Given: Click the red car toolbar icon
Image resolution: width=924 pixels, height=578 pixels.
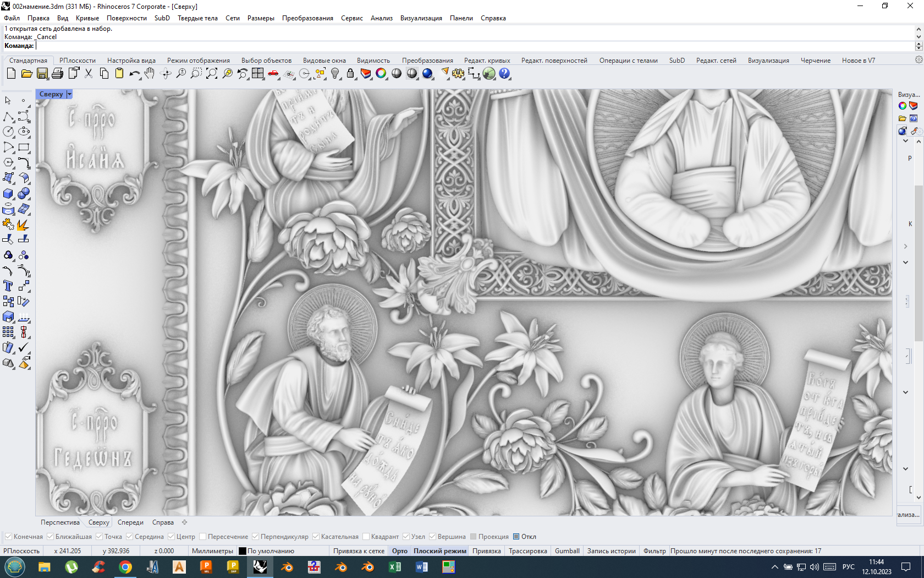Looking at the screenshot, I should point(273,73).
